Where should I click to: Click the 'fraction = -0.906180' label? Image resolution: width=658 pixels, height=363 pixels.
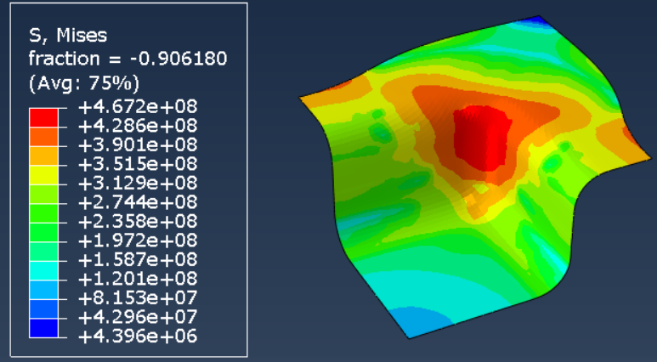click(x=128, y=58)
